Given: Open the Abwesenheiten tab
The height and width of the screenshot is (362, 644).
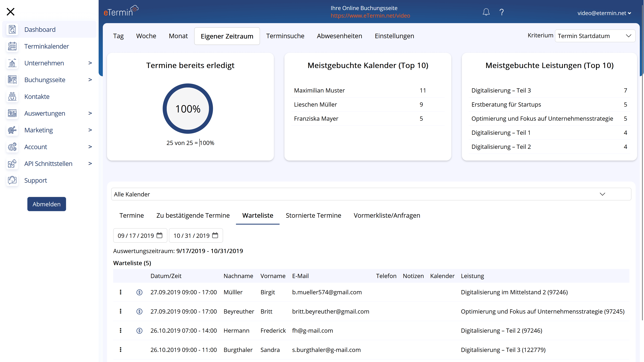Looking at the screenshot, I should point(339,36).
